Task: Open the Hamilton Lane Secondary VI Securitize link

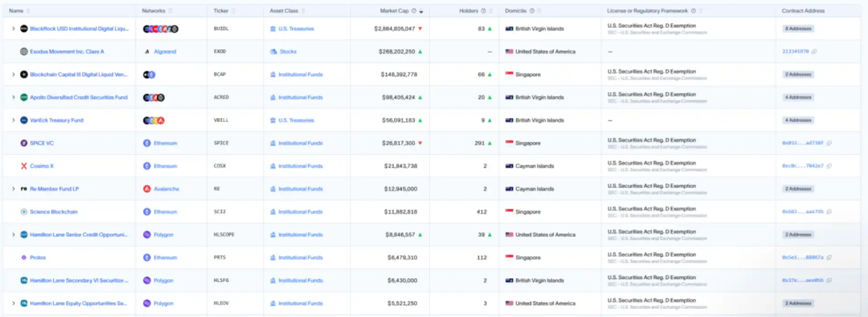Action: (79, 280)
